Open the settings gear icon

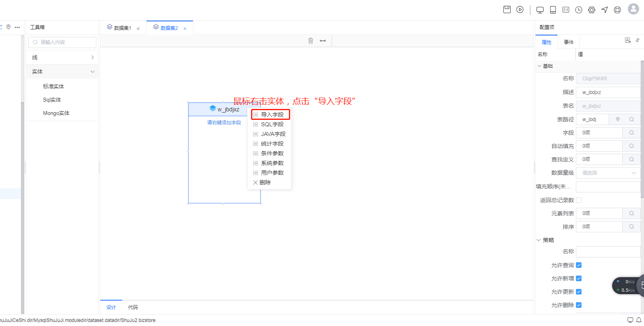(x=592, y=10)
